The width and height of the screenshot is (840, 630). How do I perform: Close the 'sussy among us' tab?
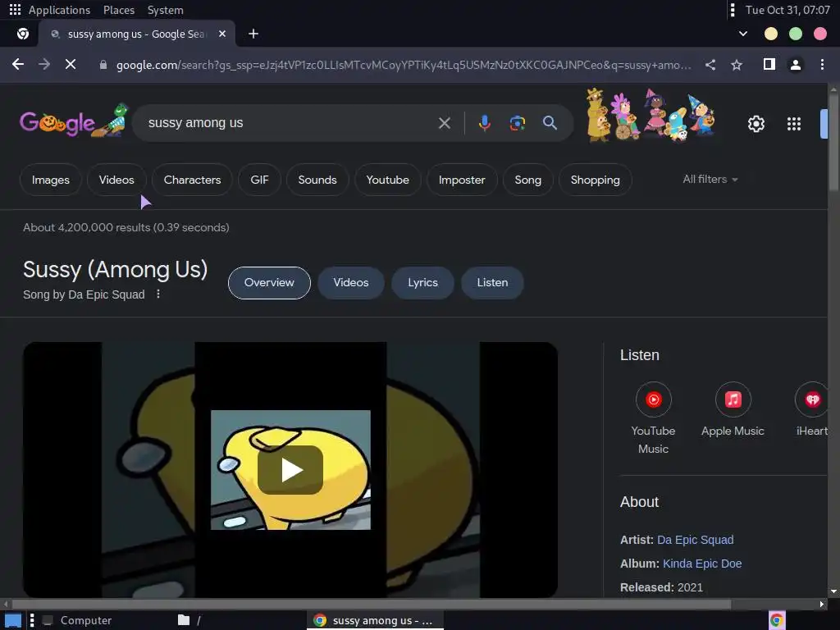click(222, 34)
